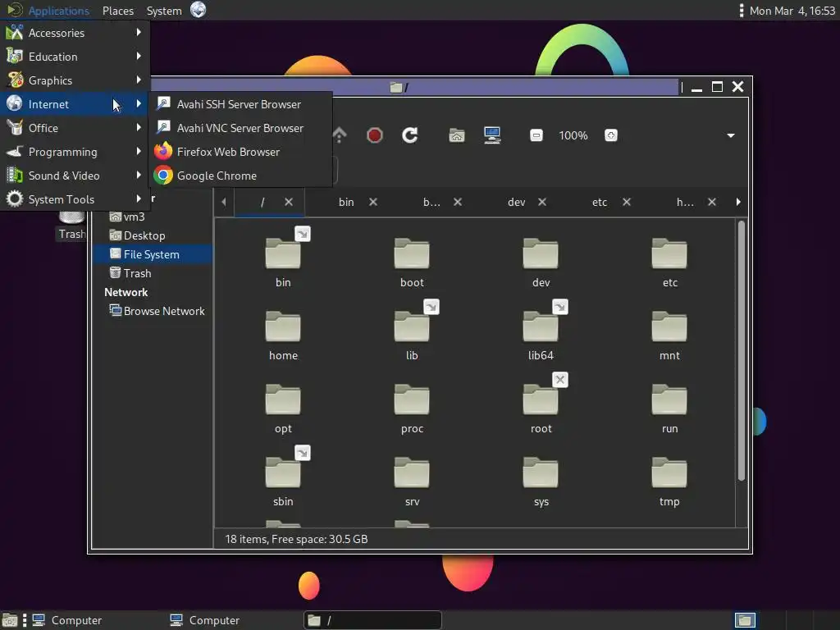
Task: Reload the current folder view
Action: click(410, 135)
